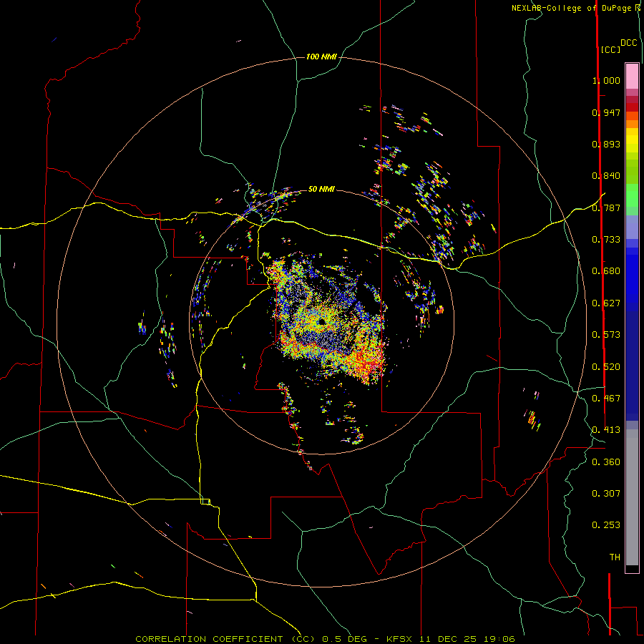
Task: Click the 50 NMI range ring label
Action: click(321, 189)
